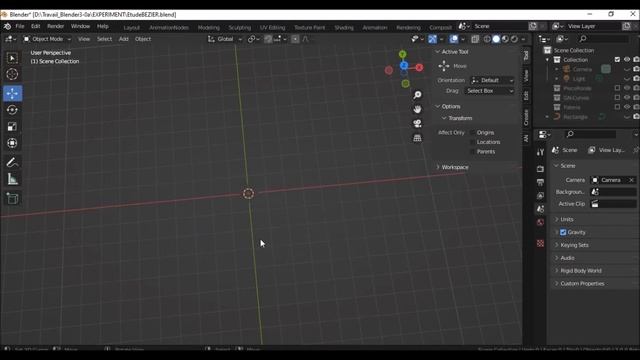Click the Active Clip field
The height and width of the screenshot is (360, 640).
pos(613,204)
